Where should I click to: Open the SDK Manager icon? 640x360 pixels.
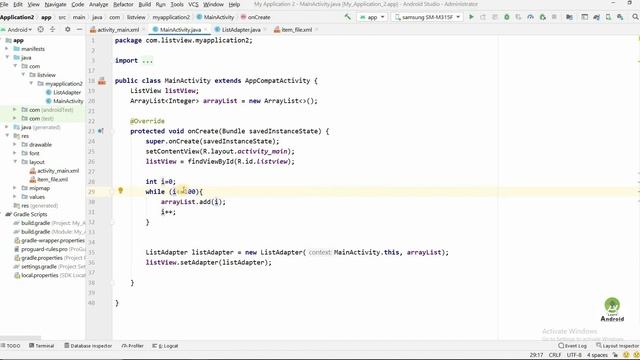point(620,17)
